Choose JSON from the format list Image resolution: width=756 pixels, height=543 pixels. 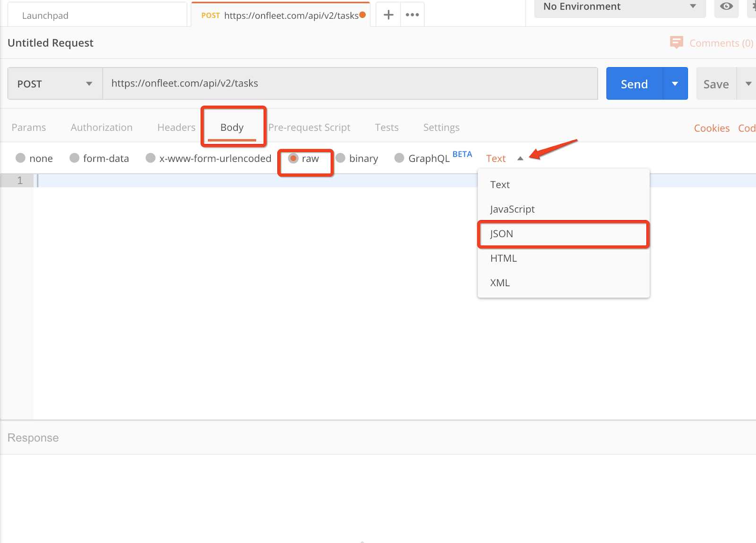tap(564, 234)
